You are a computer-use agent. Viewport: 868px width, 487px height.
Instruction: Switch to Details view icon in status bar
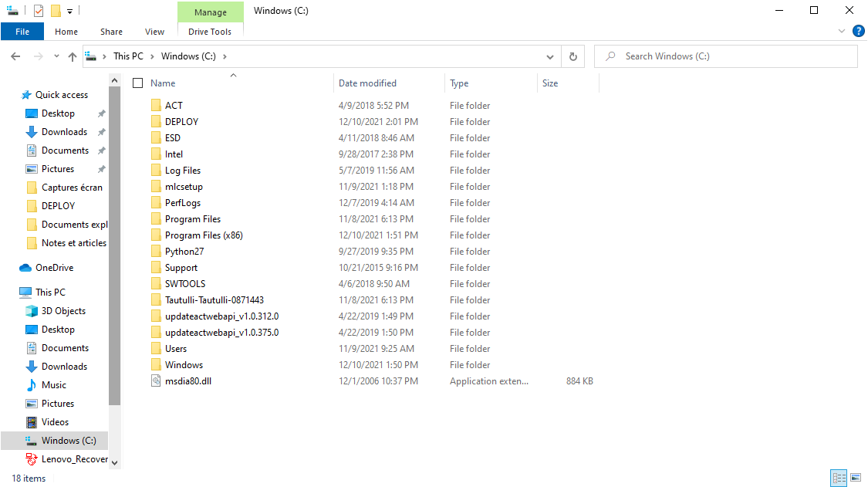pyautogui.click(x=839, y=478)
